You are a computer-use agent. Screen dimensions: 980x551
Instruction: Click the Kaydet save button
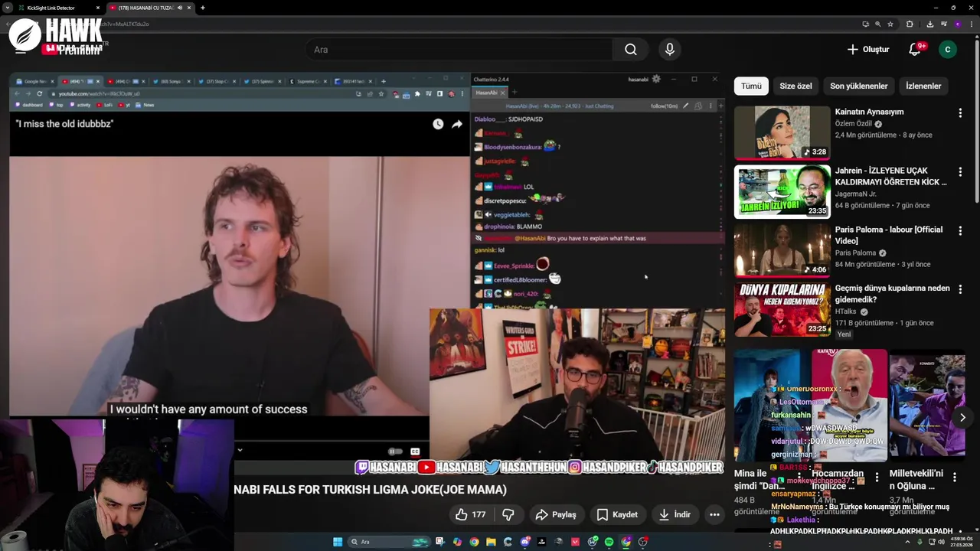617,515
